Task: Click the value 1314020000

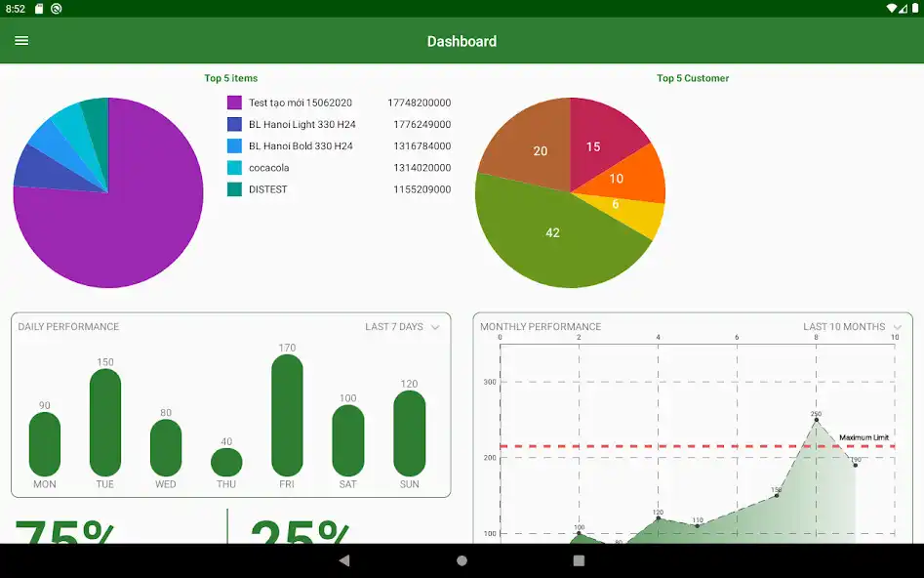Action: (x=422, y=168)
